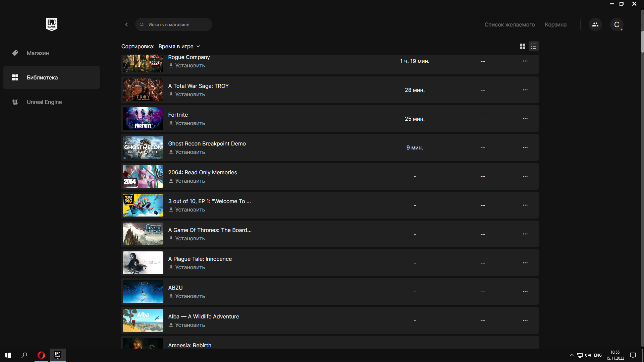644x362 pixels.
Task: Install Rogue Company
Action: point(187,66)
